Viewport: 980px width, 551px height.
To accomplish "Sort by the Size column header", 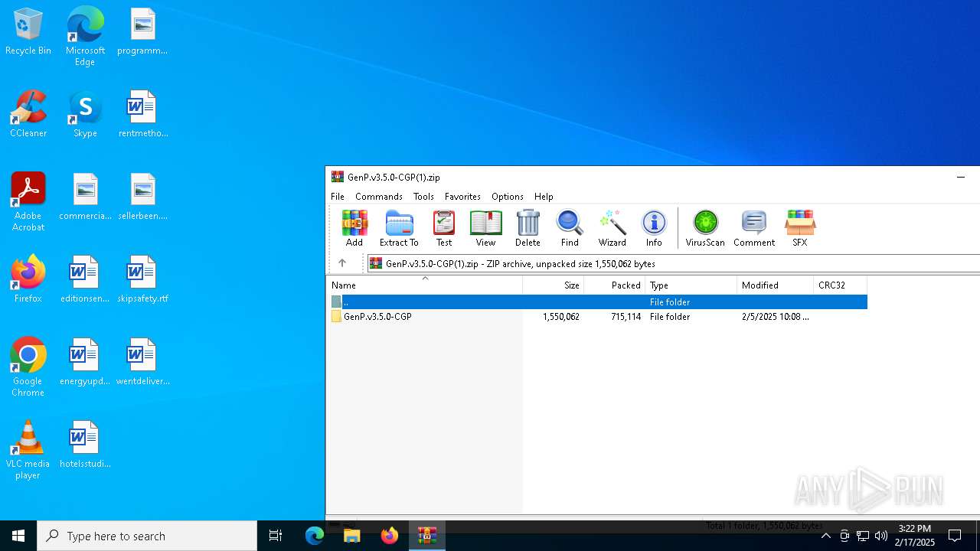I will [x=554, y=285].
